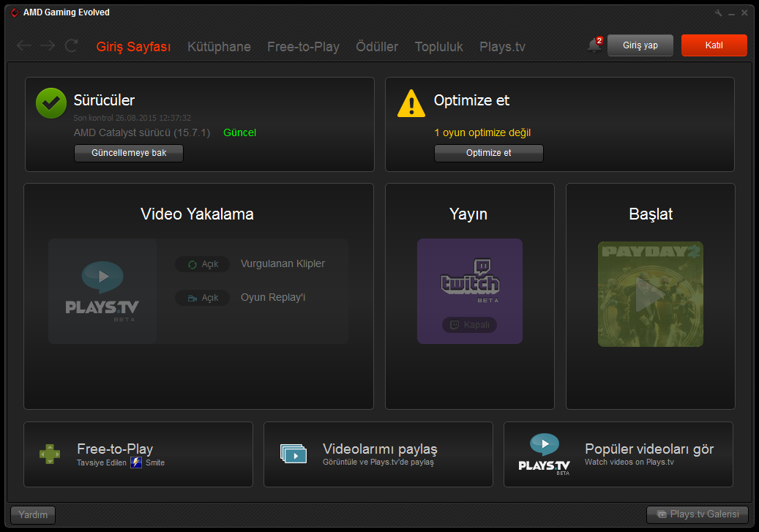Open the Topluluk tab
This screenshot has width=759, height=532.
tap(439, 47)
